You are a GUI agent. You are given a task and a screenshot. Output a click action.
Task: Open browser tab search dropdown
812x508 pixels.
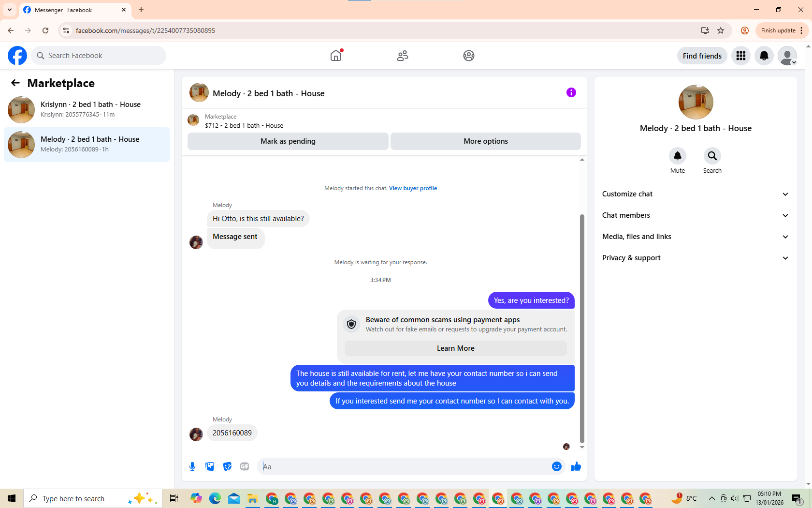point(10,10)
